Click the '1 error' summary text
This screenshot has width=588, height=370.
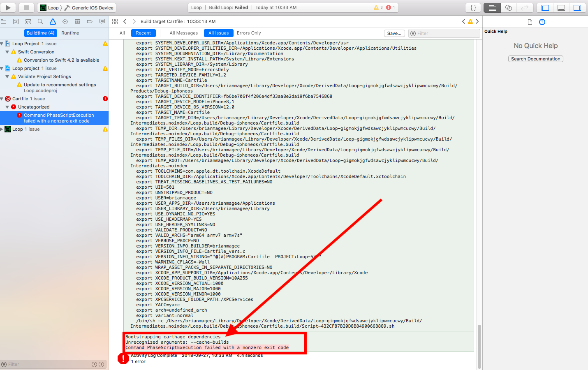pyautogui.click(x=138, y=362)
